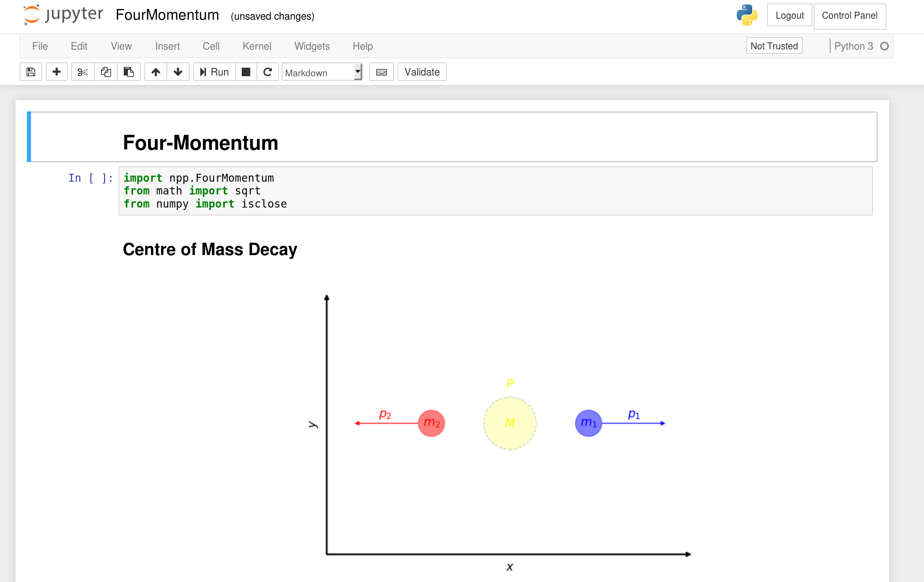Copy the selected cell with copy icon
924x582 pixels.
tap(106, 72)
